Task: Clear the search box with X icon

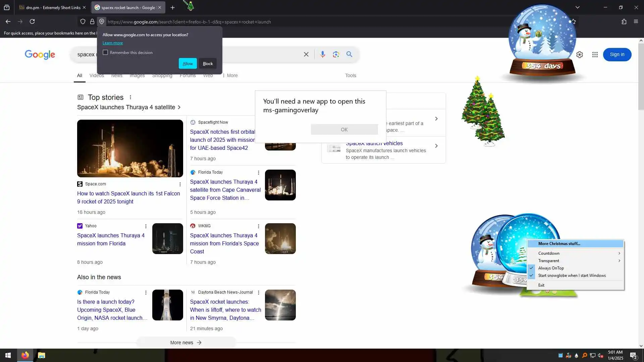Action: (306, 54)
